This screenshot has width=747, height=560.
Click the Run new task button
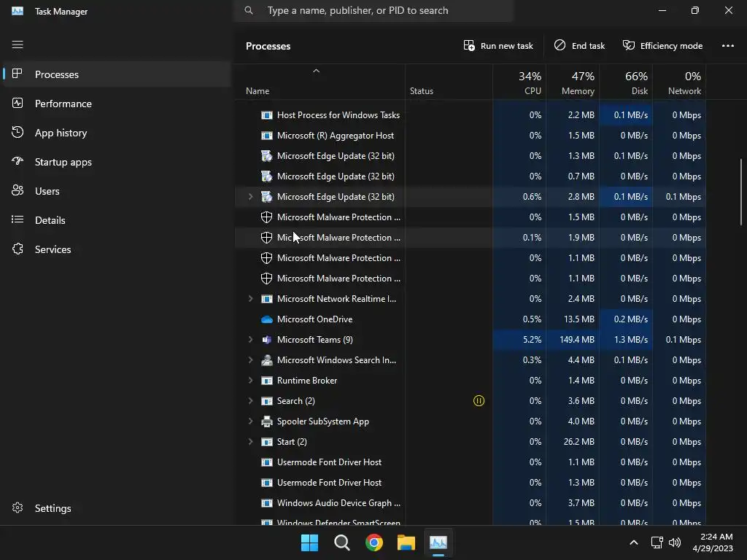(x=498, y=46)
